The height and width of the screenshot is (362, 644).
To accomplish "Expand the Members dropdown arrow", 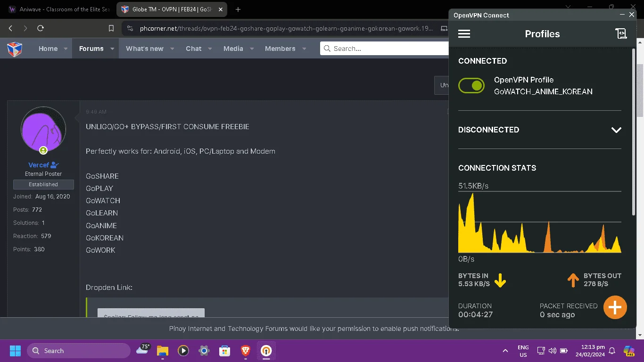I will coord(304,49).
